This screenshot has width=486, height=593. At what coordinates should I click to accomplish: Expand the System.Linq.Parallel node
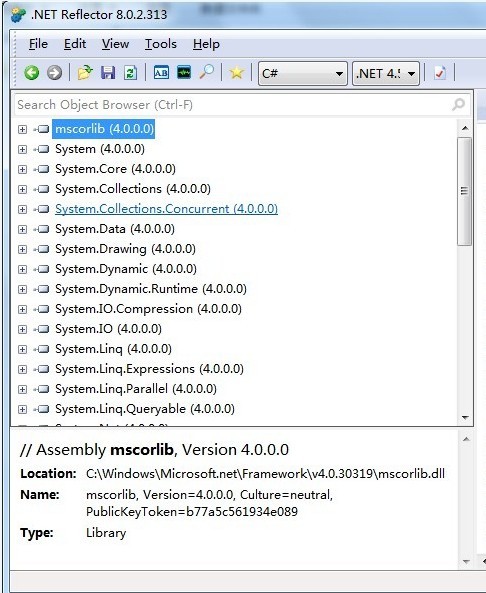coord(22,389)
